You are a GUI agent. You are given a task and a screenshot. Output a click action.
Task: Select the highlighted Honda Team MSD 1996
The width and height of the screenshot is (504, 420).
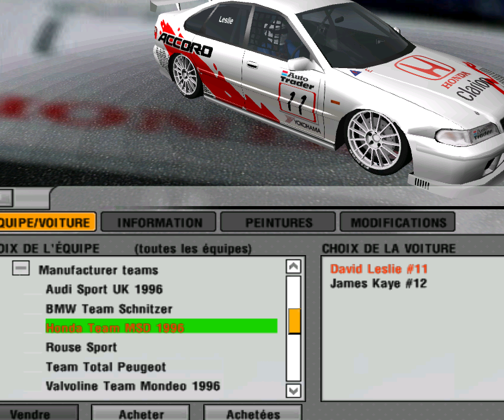tap(115, 328)
